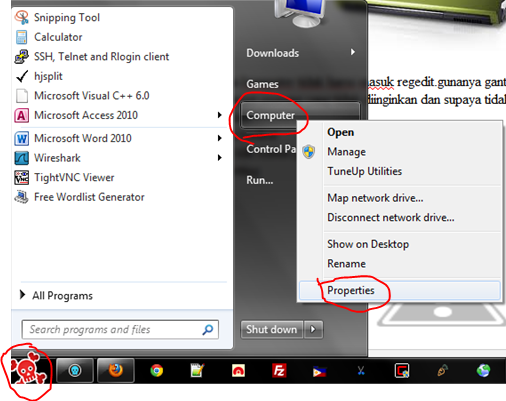This screenshot has height=401, width=506.
Task: Click the Calculator program name
Action: 58,37
